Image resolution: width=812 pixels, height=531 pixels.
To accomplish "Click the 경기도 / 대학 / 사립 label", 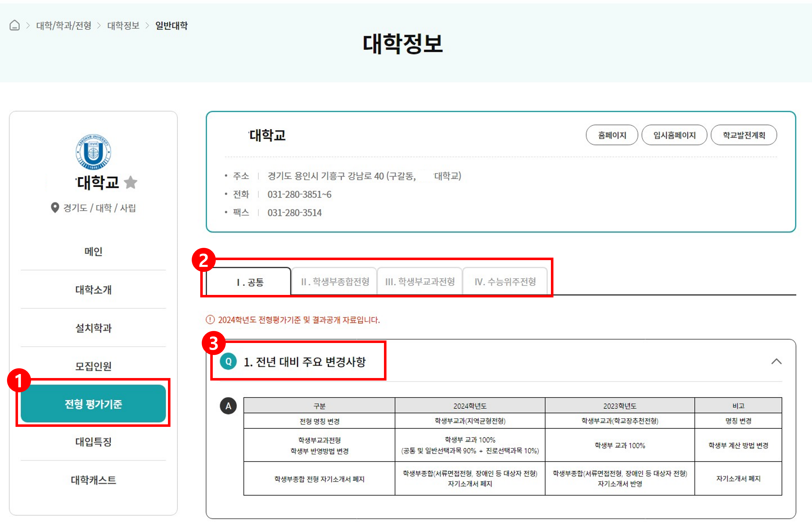I will click(99, 208).
